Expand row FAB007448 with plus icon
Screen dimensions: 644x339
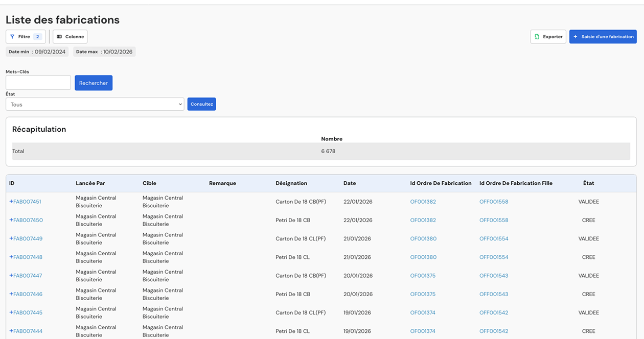pyautogui.click(x=11, y=257)
